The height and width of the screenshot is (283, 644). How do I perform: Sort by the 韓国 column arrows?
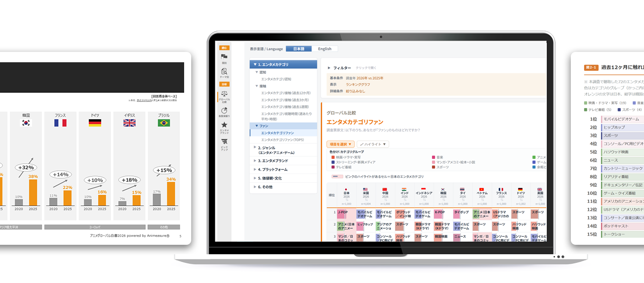coord(443,200)
